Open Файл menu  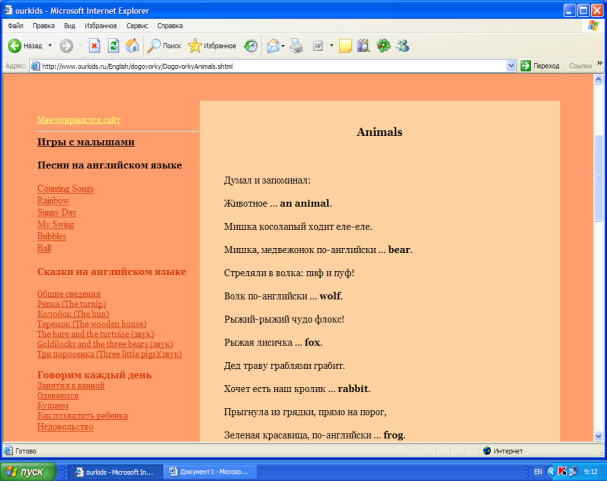[x=15, y=26]
